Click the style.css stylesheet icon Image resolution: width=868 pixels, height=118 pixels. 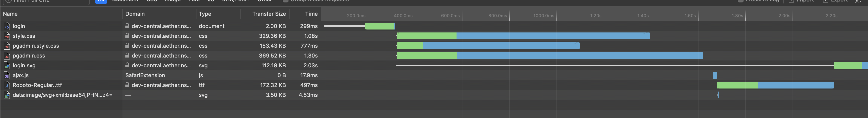pyautogui.click(x=7, y=36)
